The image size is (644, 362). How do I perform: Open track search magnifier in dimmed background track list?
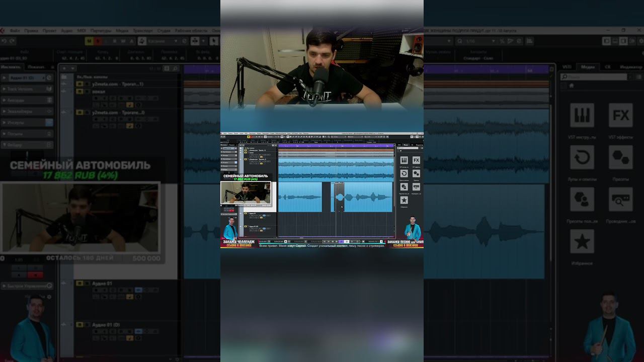point(175,68)
